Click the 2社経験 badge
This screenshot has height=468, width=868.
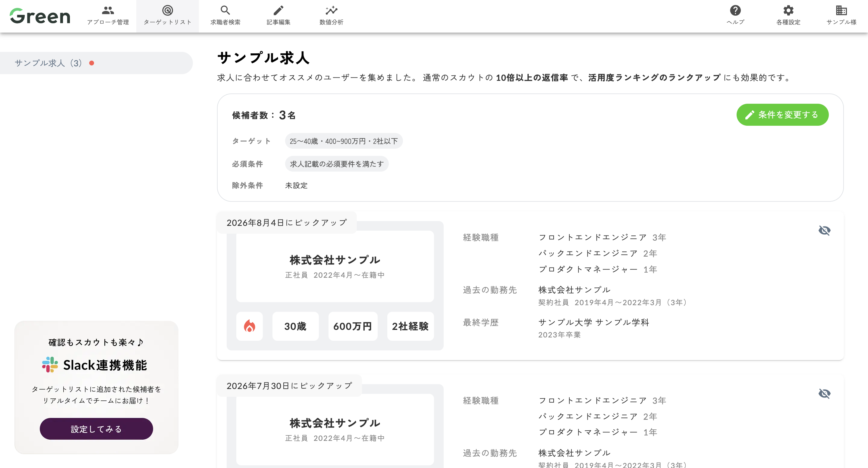pos(410,326)
